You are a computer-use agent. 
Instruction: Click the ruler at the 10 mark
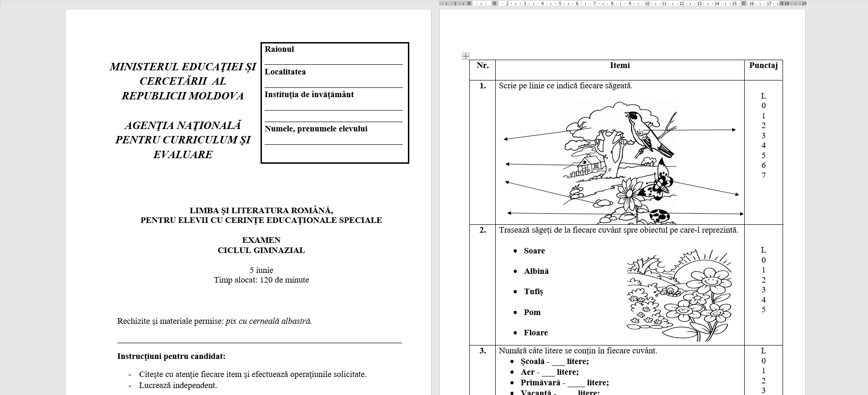coord(647,3)
